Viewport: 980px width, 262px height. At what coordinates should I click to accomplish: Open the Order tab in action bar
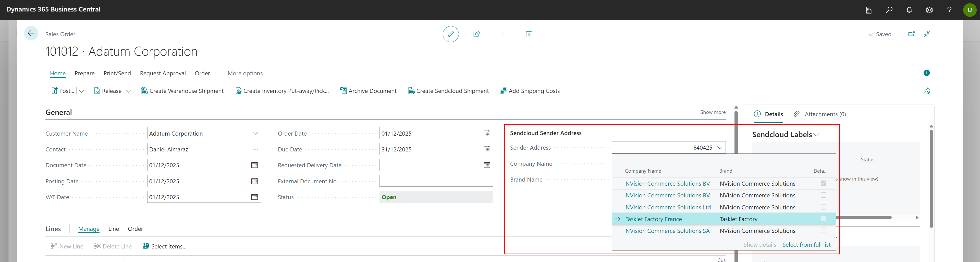pos(202,73)
